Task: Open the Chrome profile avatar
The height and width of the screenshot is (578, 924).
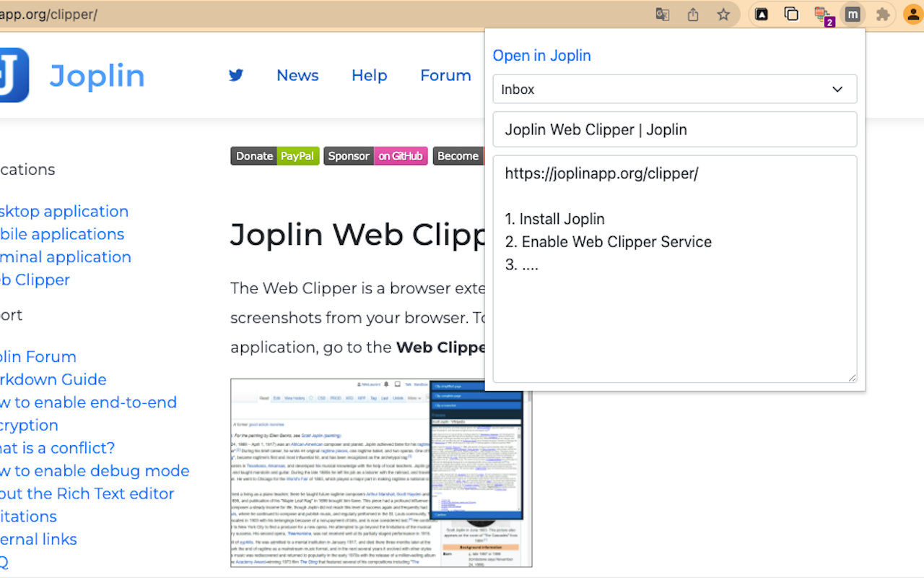Action: [912, 14]
